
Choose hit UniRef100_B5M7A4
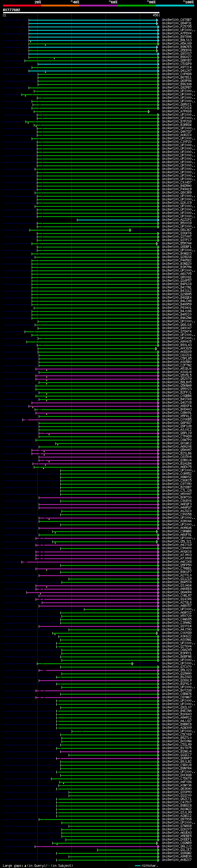point(177,243)
